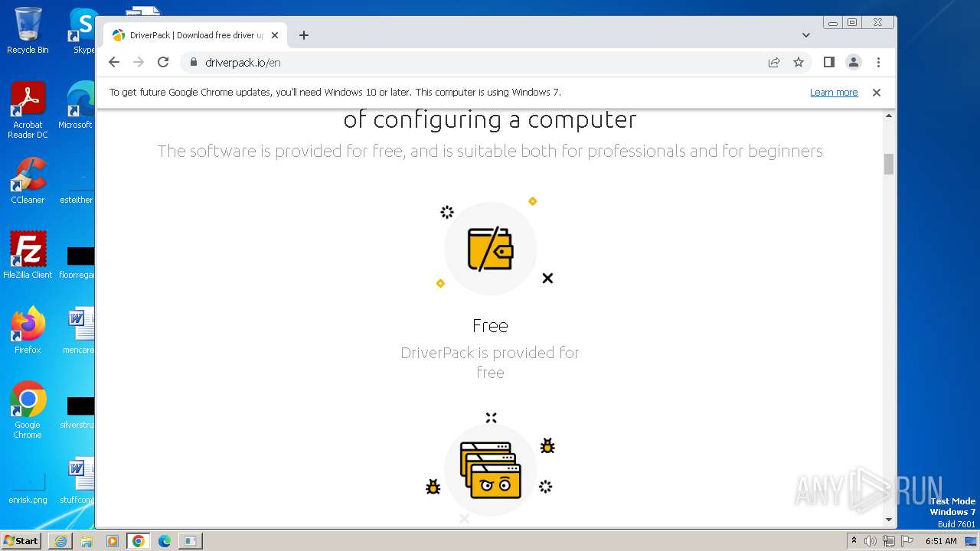Screen dimensions: 980x551
Task: Switch to Chrome in the taskbar
Action: [139, 541]
